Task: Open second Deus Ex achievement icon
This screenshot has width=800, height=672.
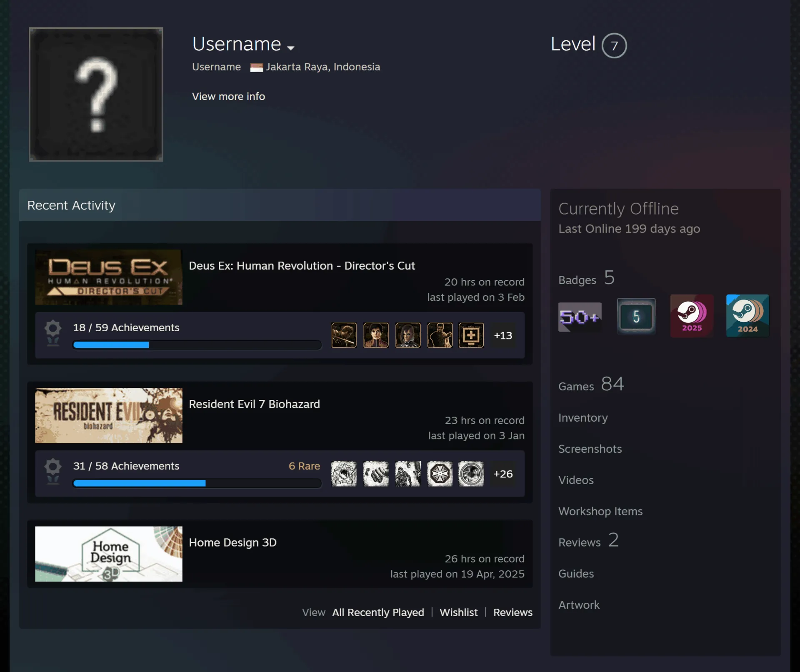Action: [376, 335]
